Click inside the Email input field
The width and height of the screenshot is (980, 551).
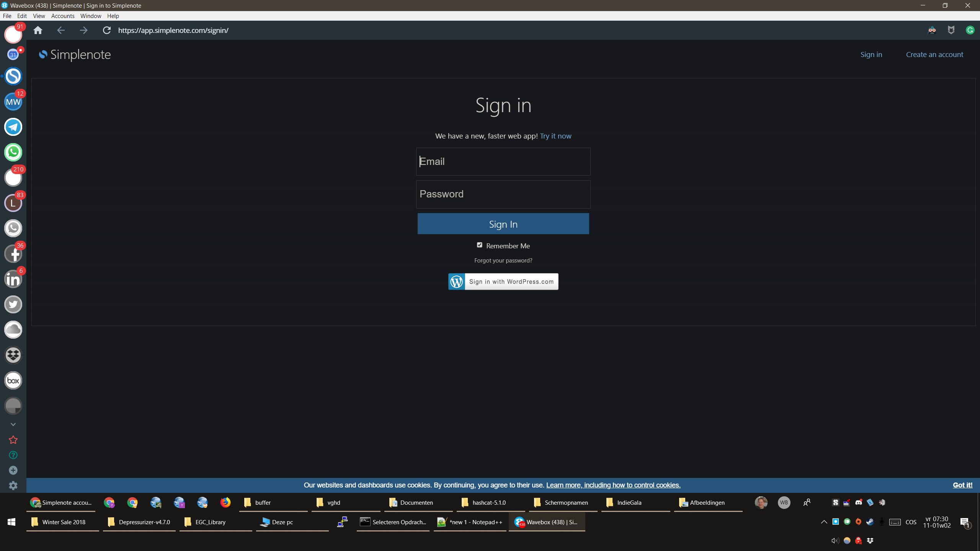click(503, 161)
